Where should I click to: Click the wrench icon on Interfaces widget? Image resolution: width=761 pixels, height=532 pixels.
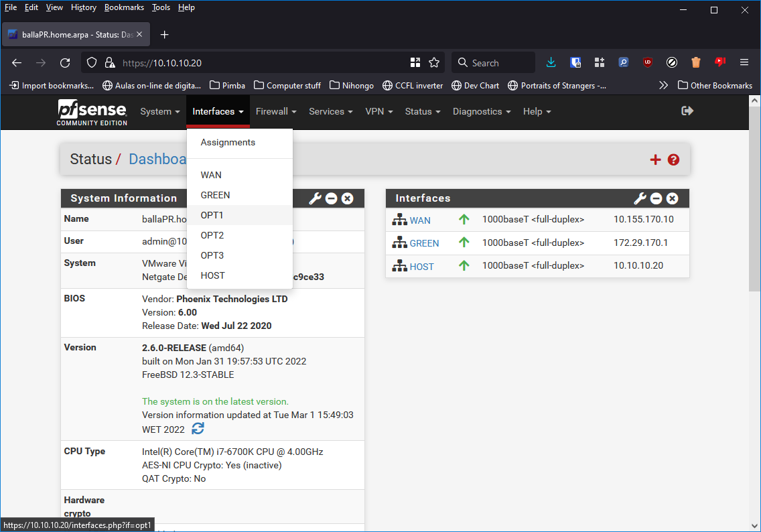coord(640,198)
